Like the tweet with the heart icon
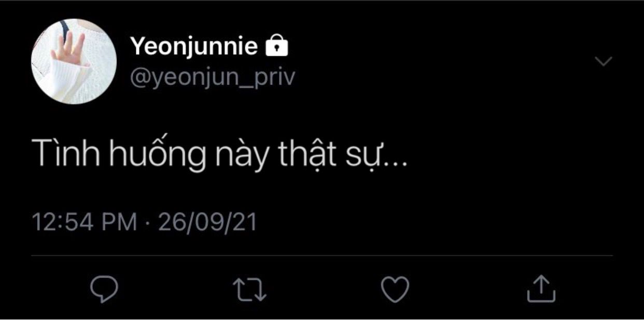 tap(395, 289)
